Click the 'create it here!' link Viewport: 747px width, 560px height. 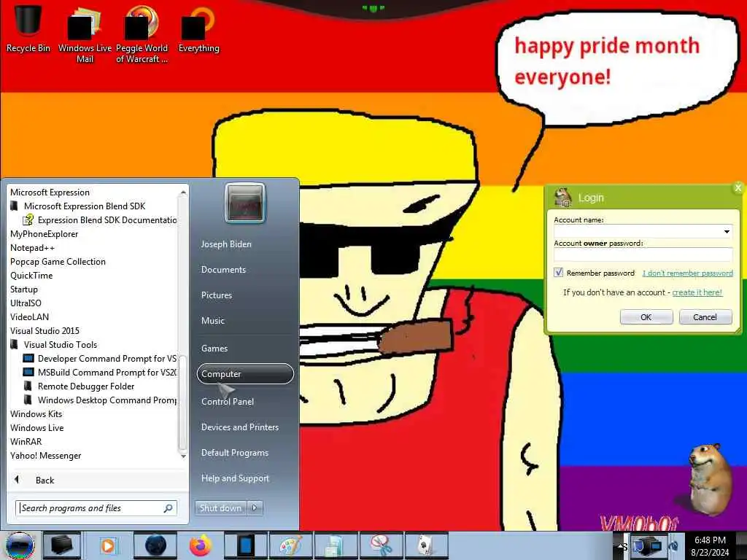[x=697, y=292]
